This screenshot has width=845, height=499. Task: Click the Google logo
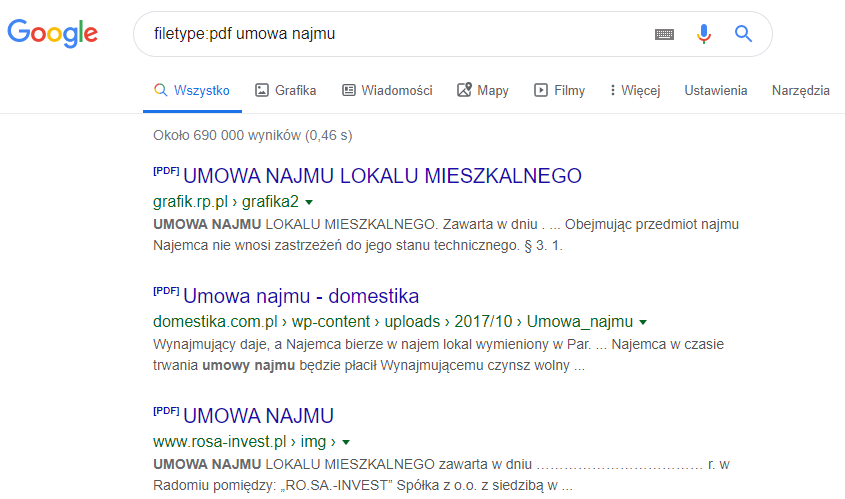coord(52,33)
